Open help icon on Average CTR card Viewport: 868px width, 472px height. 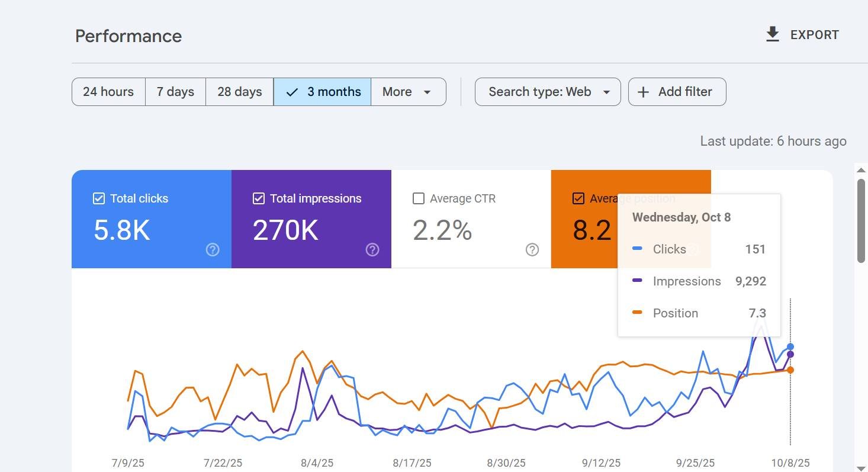point(532,250)
